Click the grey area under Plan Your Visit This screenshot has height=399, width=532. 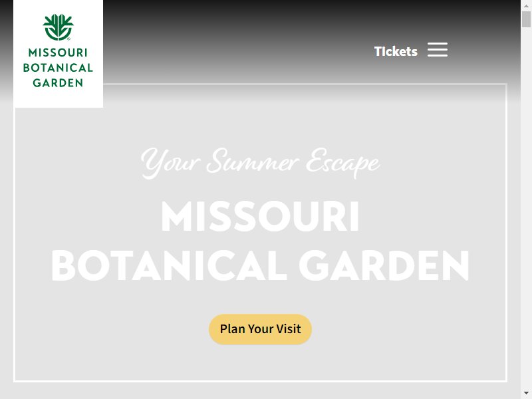pos(260,362)
